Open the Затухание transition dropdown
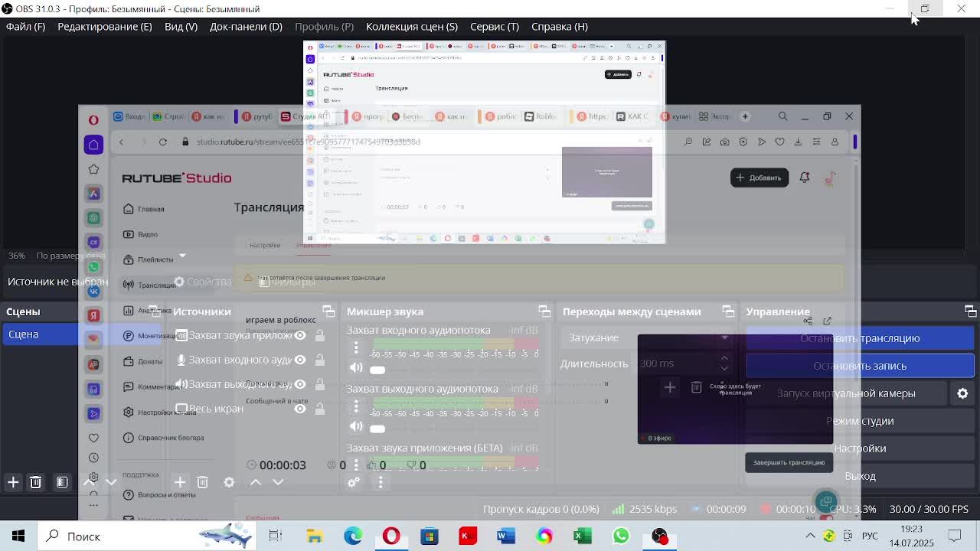This screenshot has width=980, height=551. tap(649, 337)
